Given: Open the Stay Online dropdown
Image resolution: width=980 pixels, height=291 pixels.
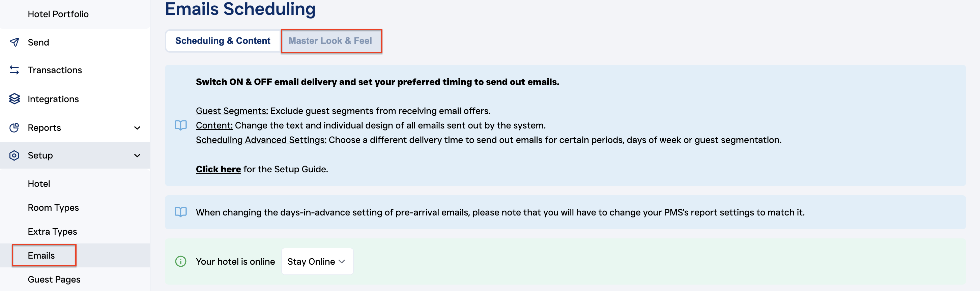Looking at the screenshot, I should point(317,261).
